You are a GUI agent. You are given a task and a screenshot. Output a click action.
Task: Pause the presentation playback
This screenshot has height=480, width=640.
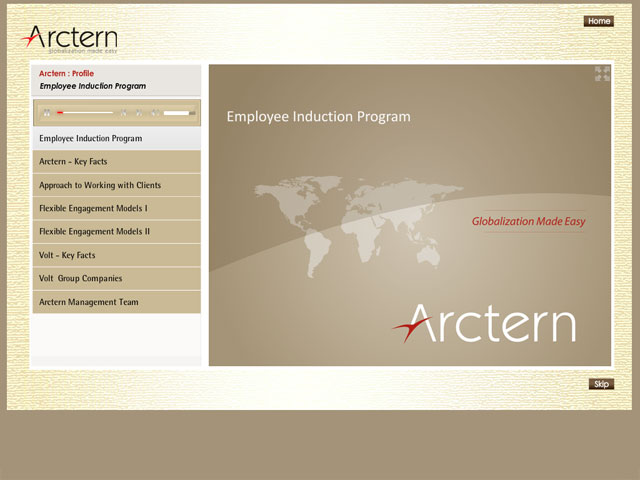coord(47,113)
